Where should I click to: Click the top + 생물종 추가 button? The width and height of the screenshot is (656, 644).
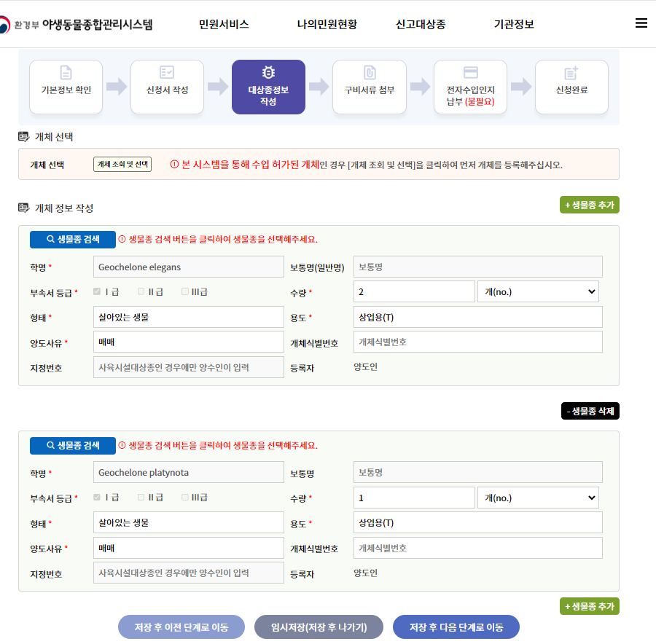coord(590,205)
